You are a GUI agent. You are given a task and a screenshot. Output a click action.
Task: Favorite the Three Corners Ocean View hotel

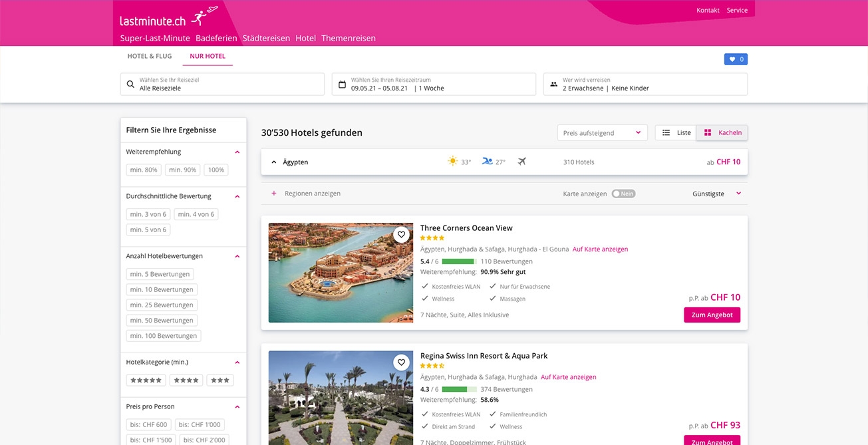point(400,234)
